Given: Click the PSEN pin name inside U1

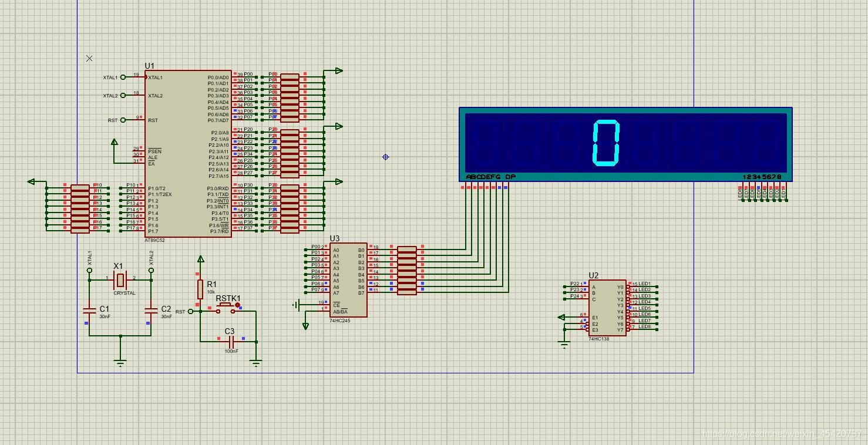Looking at the screenshot, I should coord(154,151).
